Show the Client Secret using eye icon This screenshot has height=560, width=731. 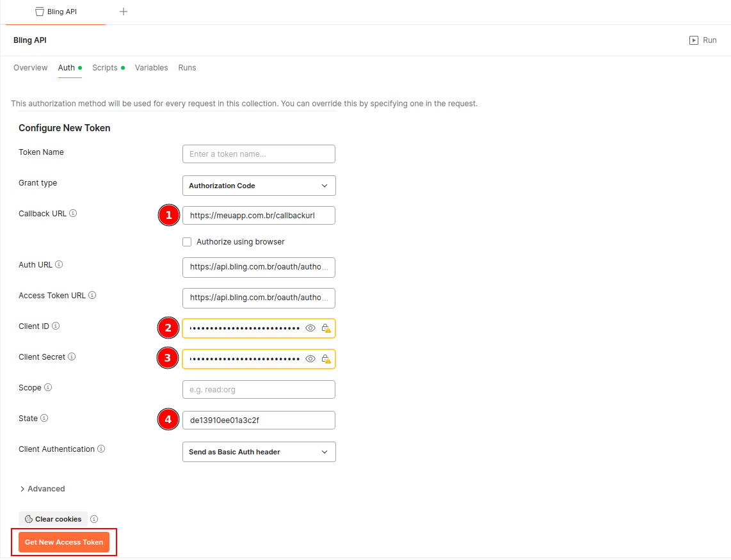coord(310,359)
